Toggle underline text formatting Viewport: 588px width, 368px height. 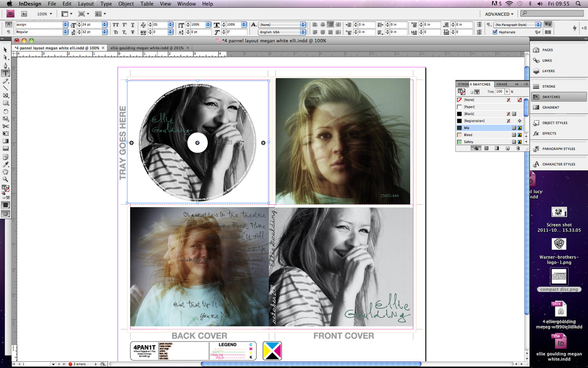133,25
